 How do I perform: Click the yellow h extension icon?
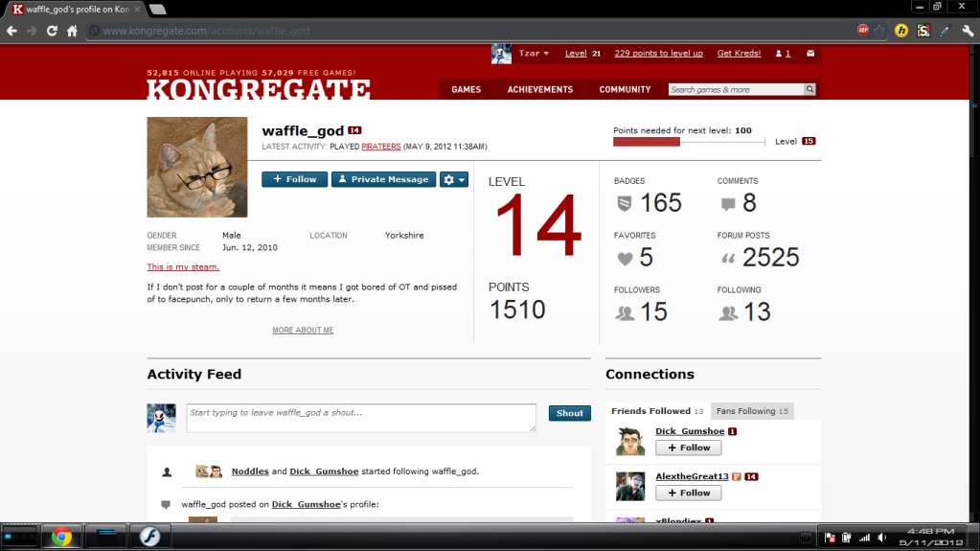click(901, 31)
